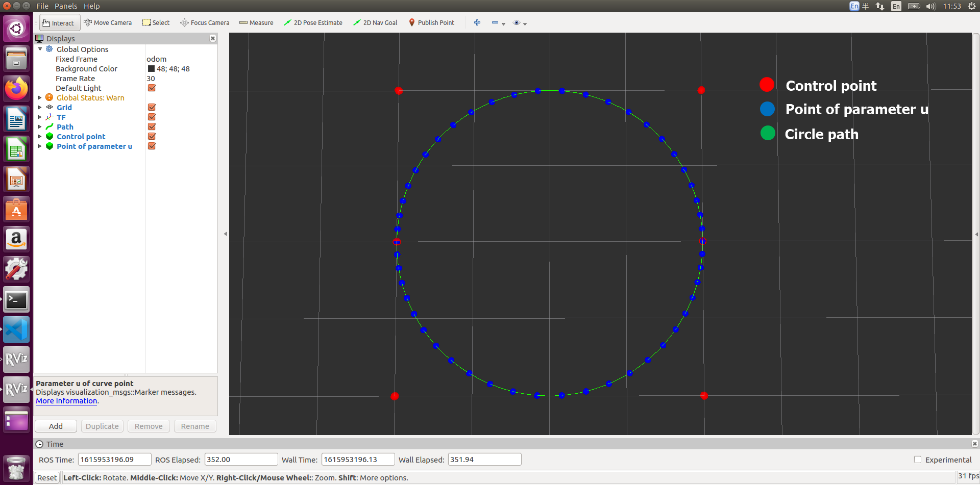Uncheck the Control point display

152,137
